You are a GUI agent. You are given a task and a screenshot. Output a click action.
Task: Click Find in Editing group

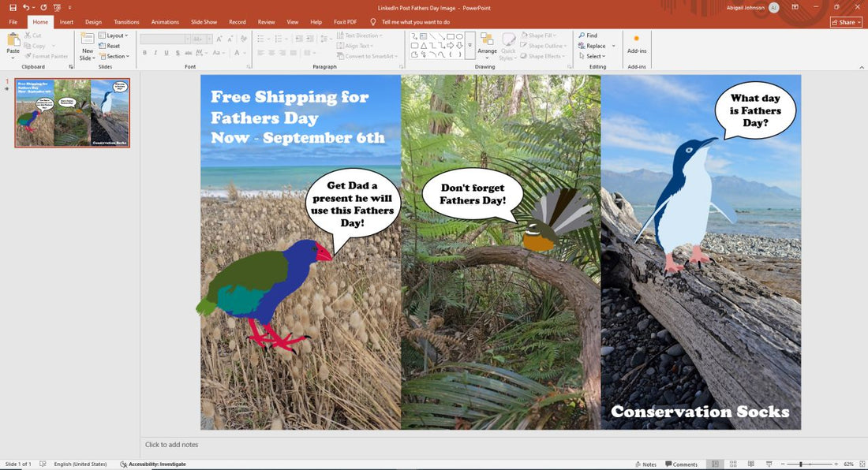click(x=588, y=35)
